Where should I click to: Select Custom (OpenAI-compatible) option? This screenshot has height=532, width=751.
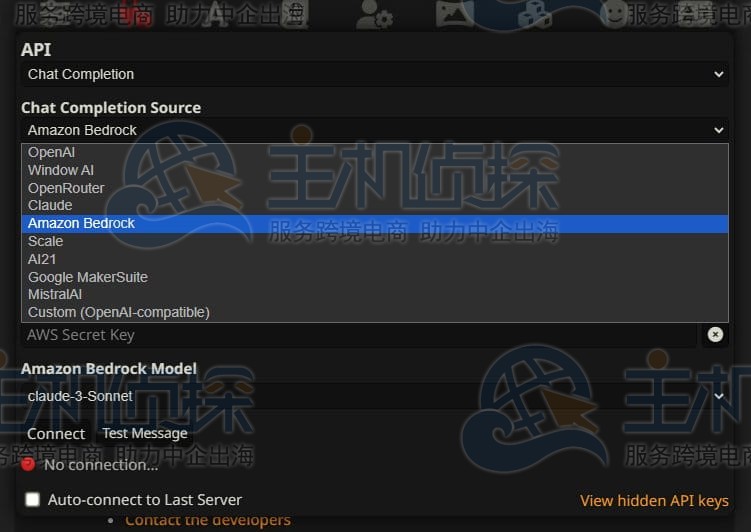point(119,312)
